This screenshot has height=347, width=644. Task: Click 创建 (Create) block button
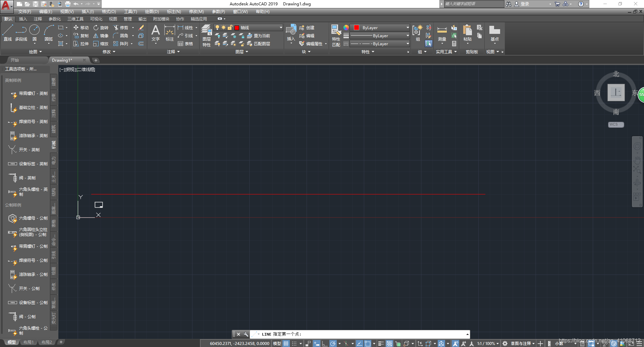(307, 27)
